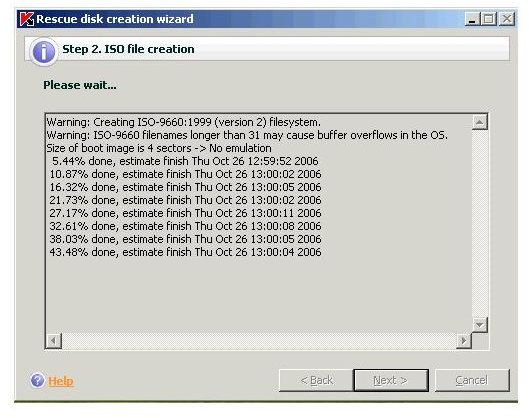
Task: Click the Next > button
Action: (391, 380)
